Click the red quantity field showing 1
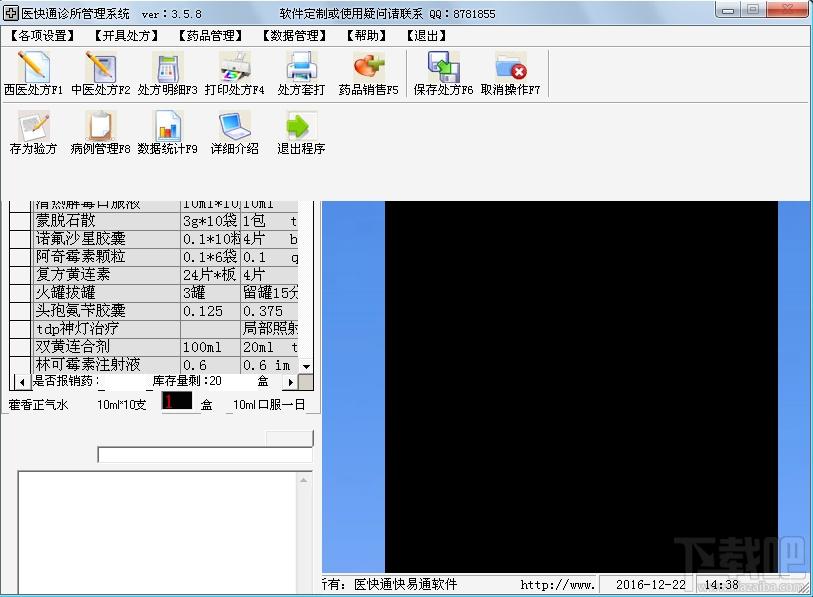Viewport: 813px width, 597px height. [x=177, y=401]
